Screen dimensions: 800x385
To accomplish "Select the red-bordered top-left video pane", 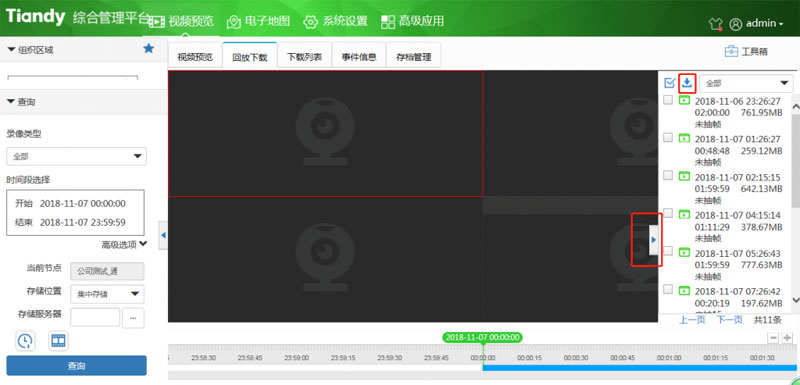I will [x=326, y=134].
